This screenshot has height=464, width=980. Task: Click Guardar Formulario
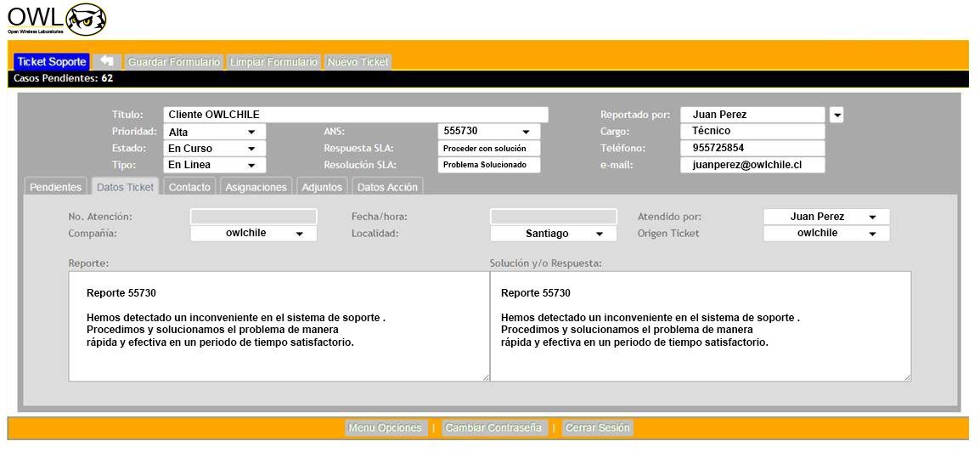174,62
